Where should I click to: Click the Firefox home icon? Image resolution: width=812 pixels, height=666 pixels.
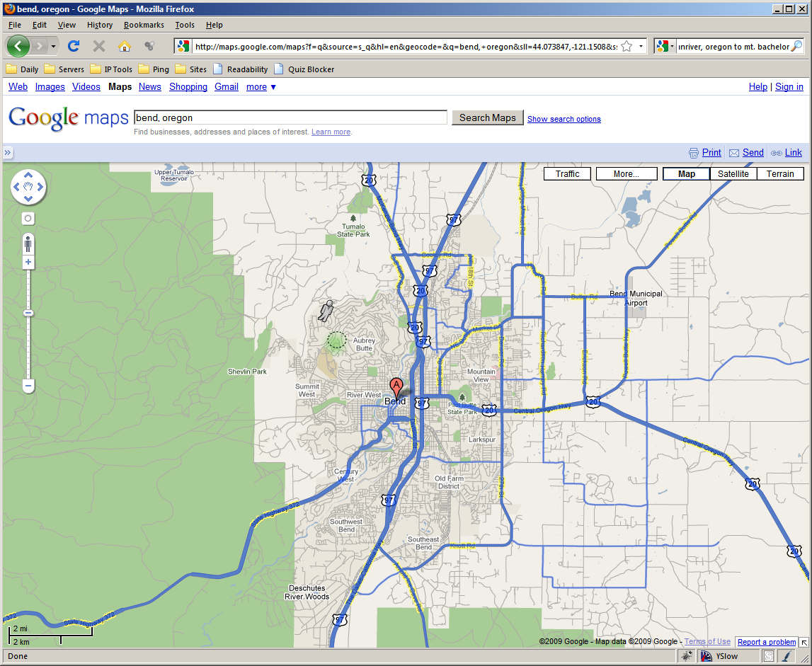tap(124, 46)
